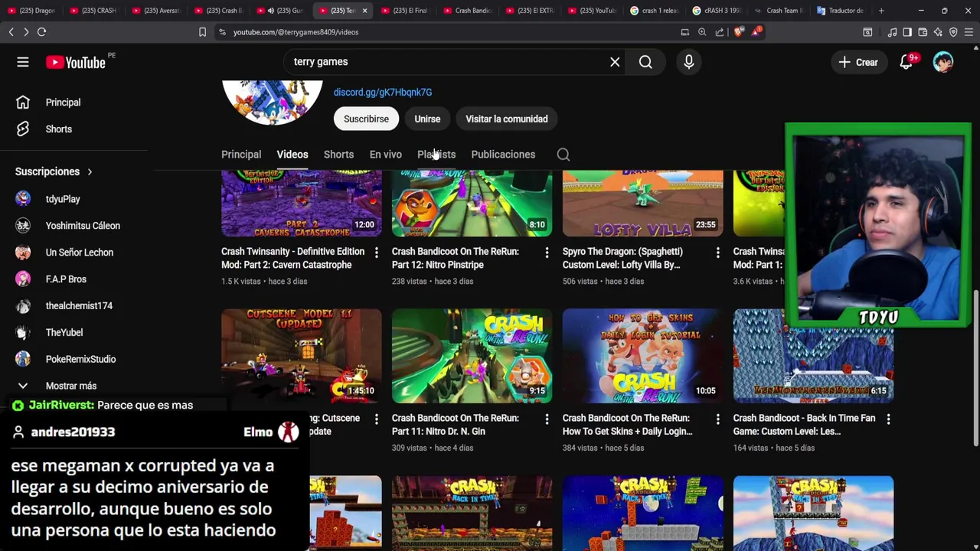Bookmark this page icon in address bar
980x551 pixels.
(202, 32)
